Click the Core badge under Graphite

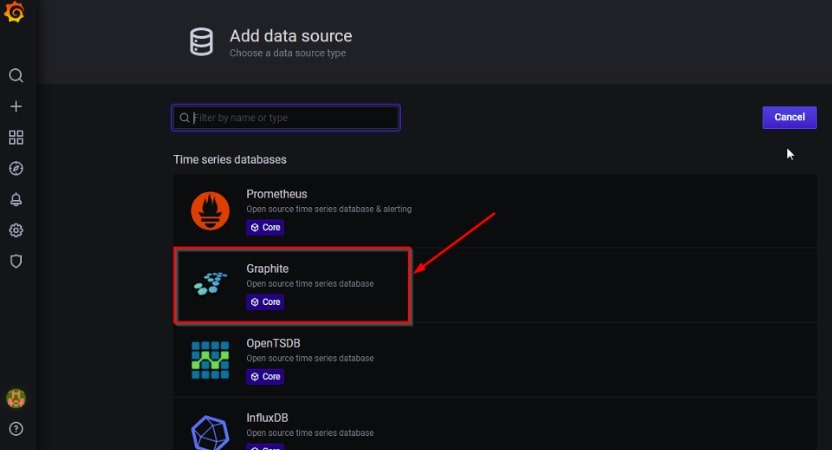[x=265, y=302]
